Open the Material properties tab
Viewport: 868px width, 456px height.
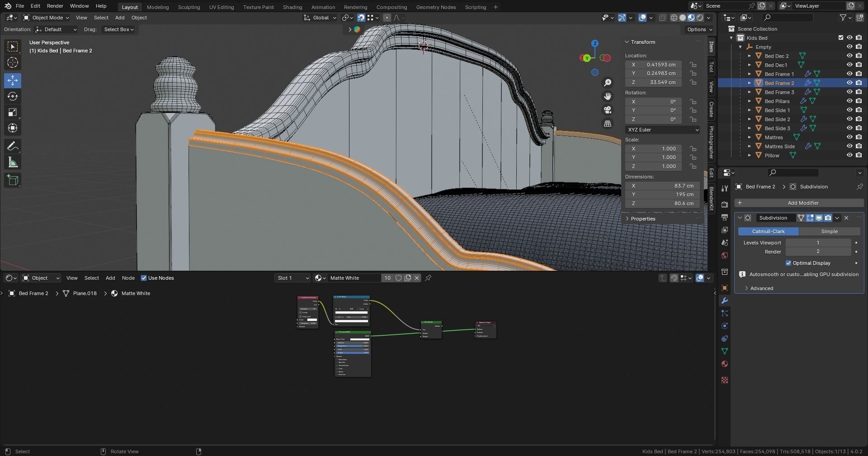click(725, 364)
